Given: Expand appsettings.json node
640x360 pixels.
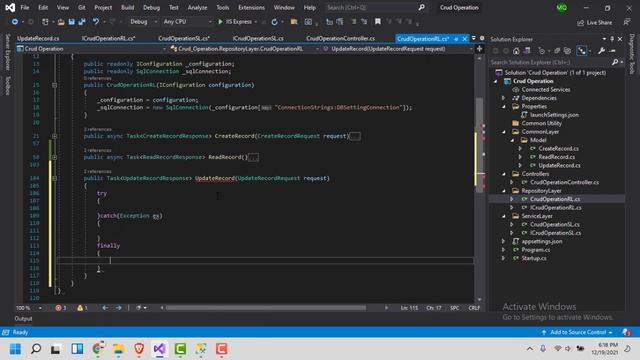Looking at the screenshot, I should 504,241.
